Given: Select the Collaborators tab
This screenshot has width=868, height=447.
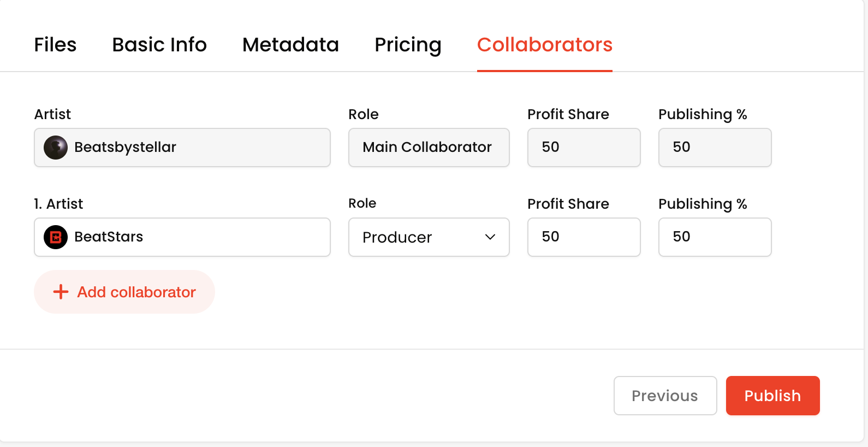Looking at the screenshot, I should click(544, 45).
